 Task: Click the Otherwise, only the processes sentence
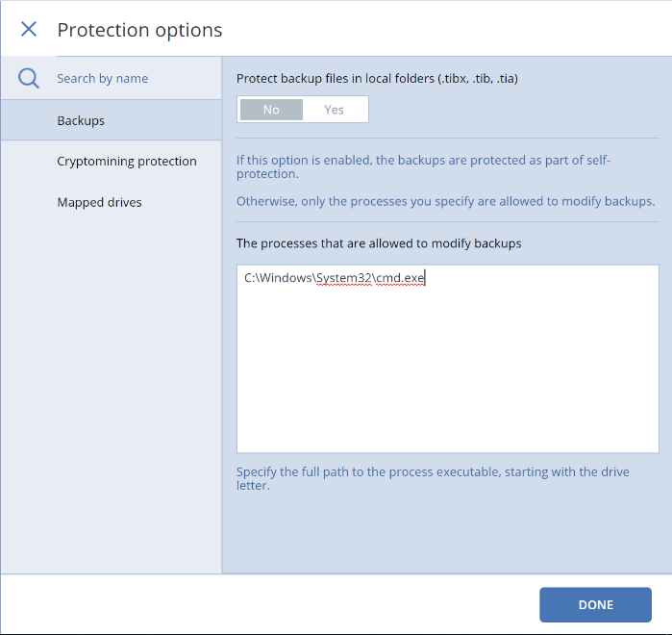click(446, 201)
